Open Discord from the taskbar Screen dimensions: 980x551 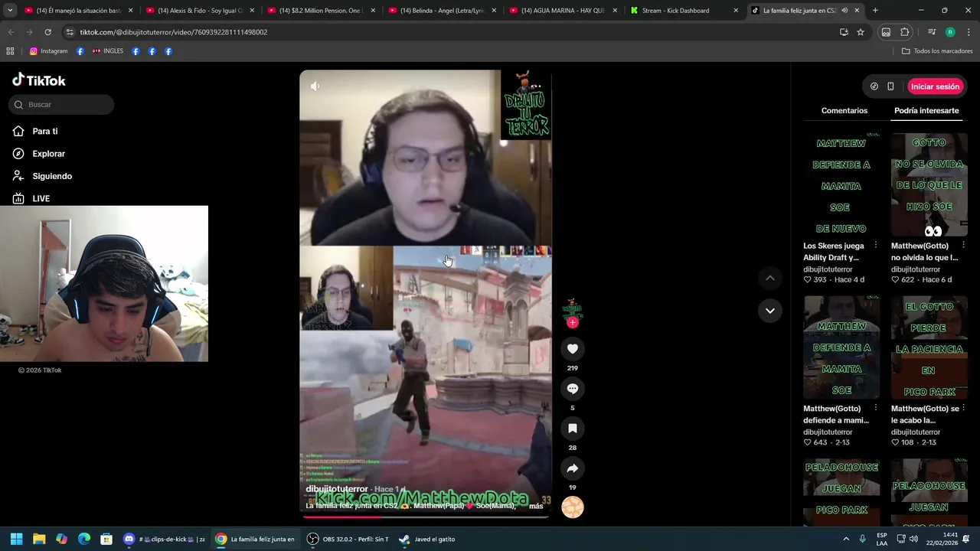click(165, 539)
